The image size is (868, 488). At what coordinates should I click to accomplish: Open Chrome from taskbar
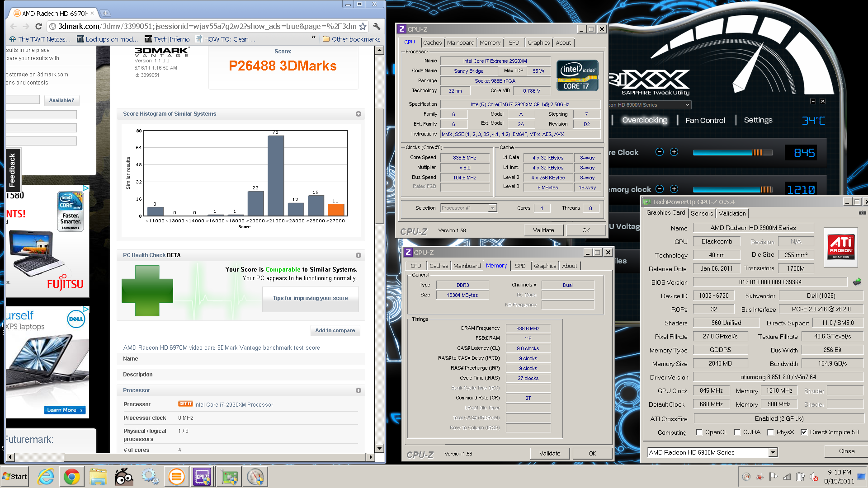pos(71,477)
